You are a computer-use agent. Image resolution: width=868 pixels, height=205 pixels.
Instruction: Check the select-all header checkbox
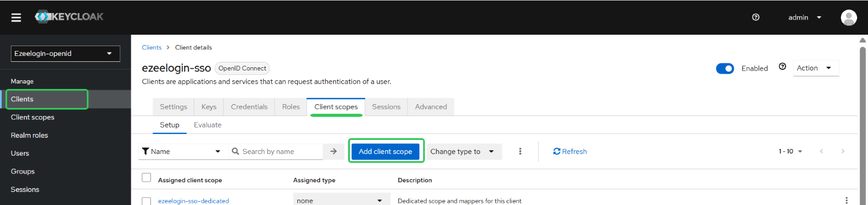click(x=146, y=177)
